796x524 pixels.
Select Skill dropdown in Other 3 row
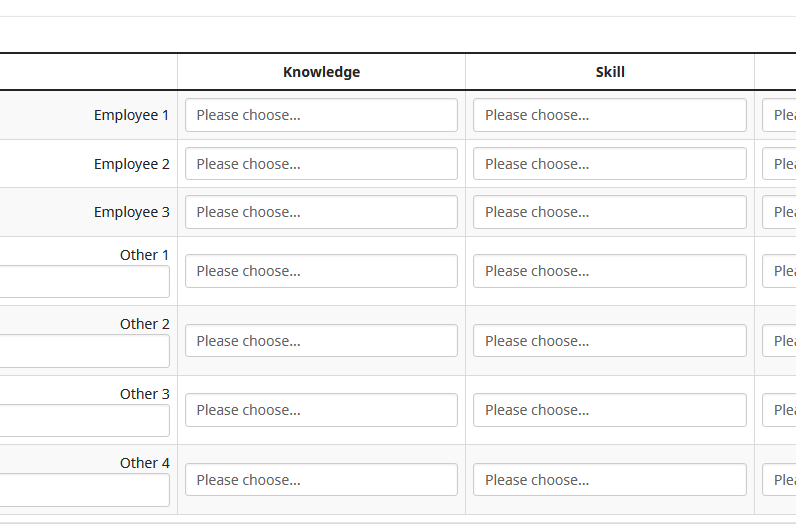(x=609, y=410)
